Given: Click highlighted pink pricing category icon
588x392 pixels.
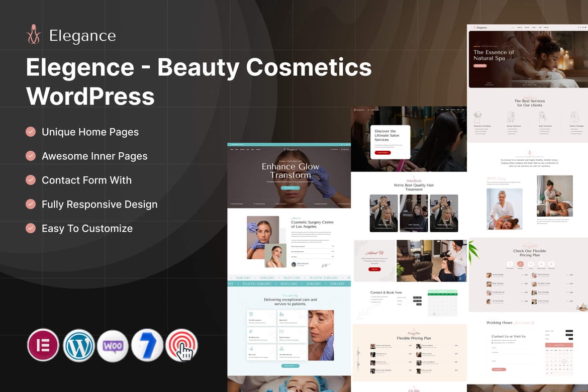Looking at the screenshot, I should [521, 264].
